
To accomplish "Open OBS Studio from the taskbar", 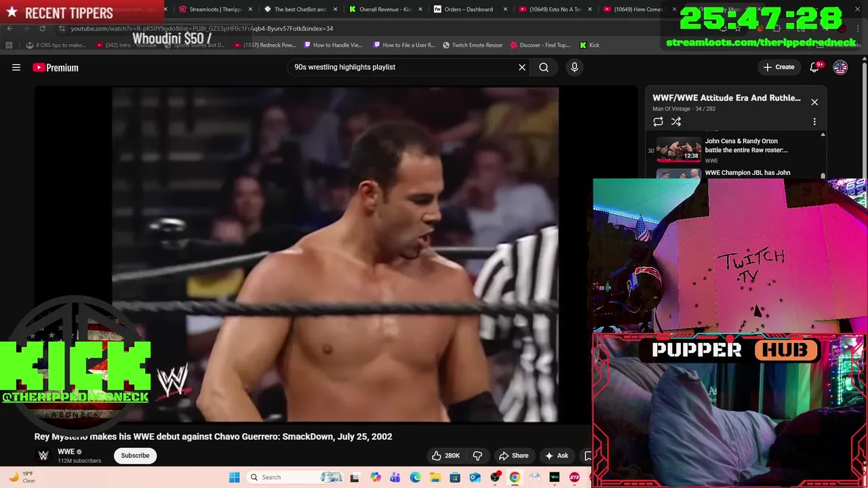I will pos(495,477).
